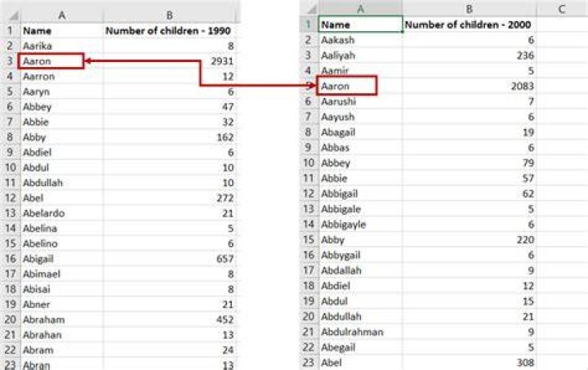
Task: Click the 'Number of children - 2000' header cell
Action: (469, 25)
